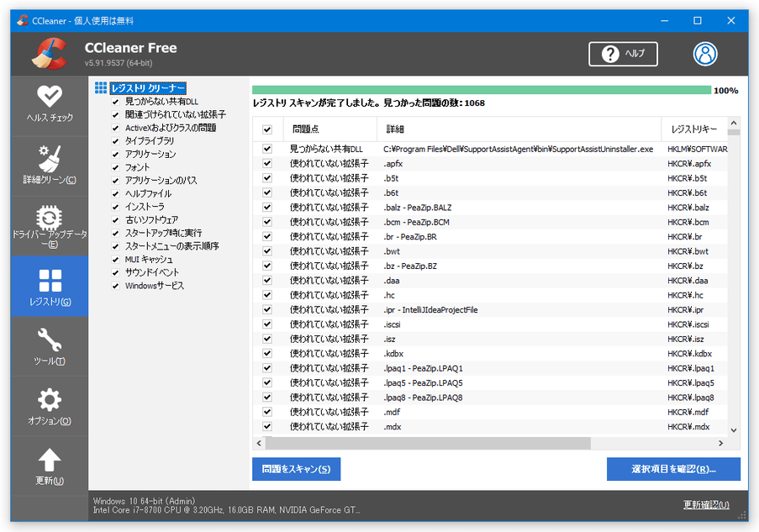Uncheck 関連づけられていない拡張子 option

click(x=115, y=115)
